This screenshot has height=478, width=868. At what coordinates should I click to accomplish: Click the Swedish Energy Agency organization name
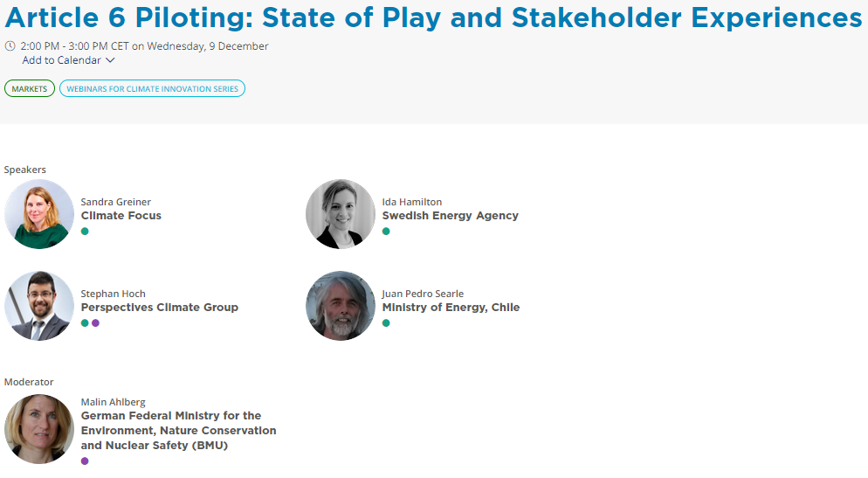point(451,216)
